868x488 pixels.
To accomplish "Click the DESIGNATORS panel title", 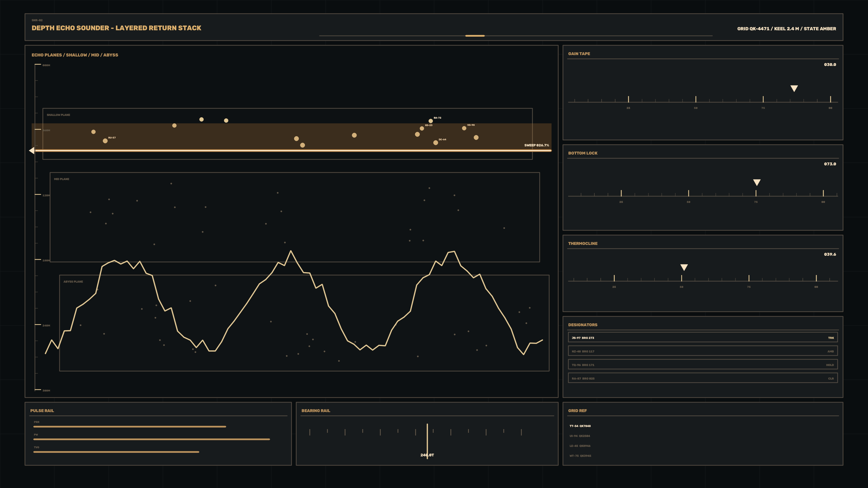I will [583, 325].
